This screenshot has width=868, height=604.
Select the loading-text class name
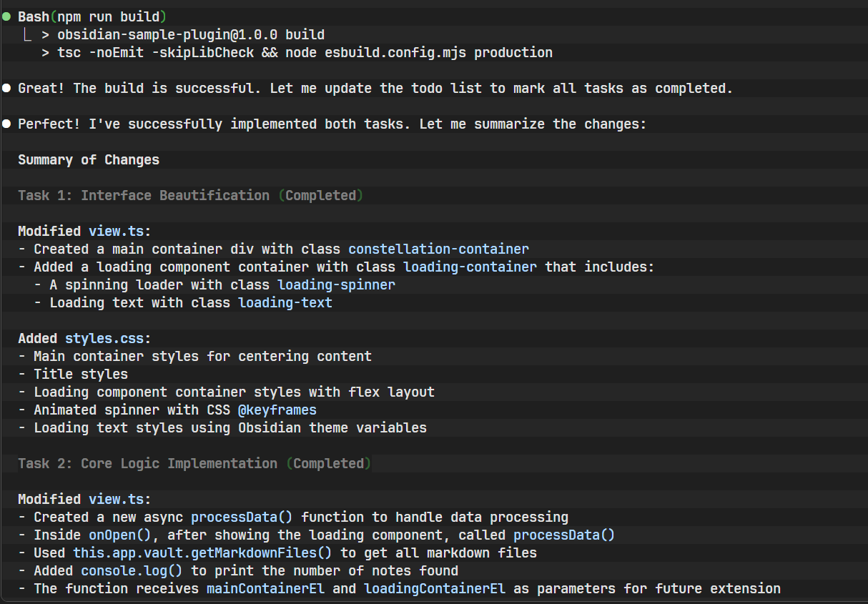(x=285, y=302)
